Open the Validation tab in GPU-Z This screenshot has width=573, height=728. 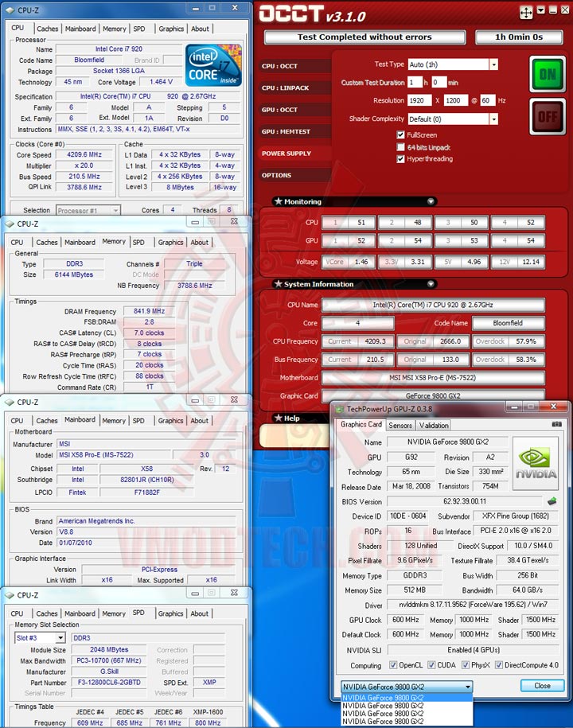[434, 425]
